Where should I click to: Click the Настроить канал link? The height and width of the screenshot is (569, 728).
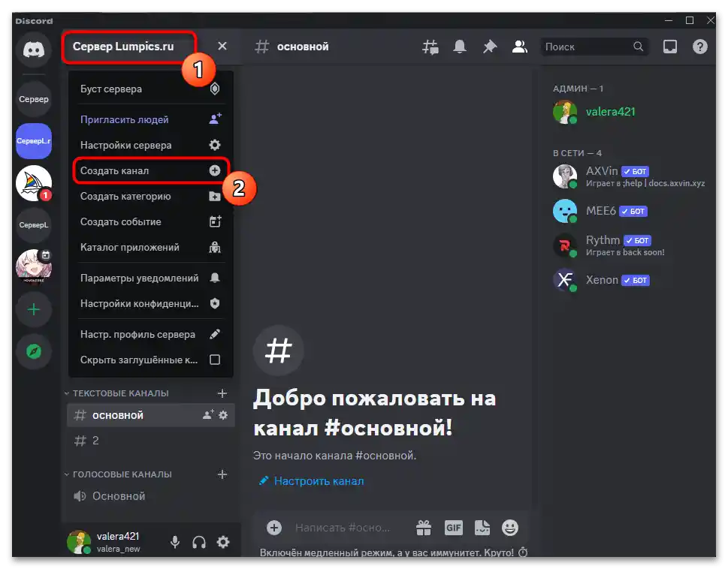click(318, 480)
